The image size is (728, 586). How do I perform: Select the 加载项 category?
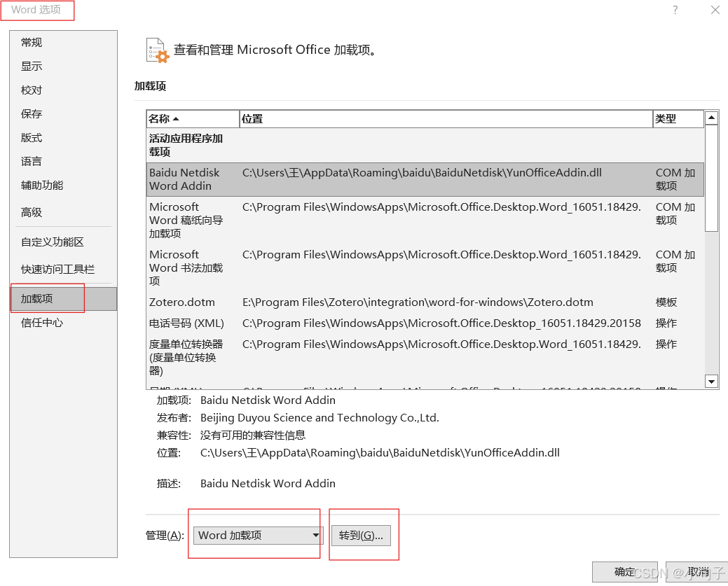click(64, 299)
